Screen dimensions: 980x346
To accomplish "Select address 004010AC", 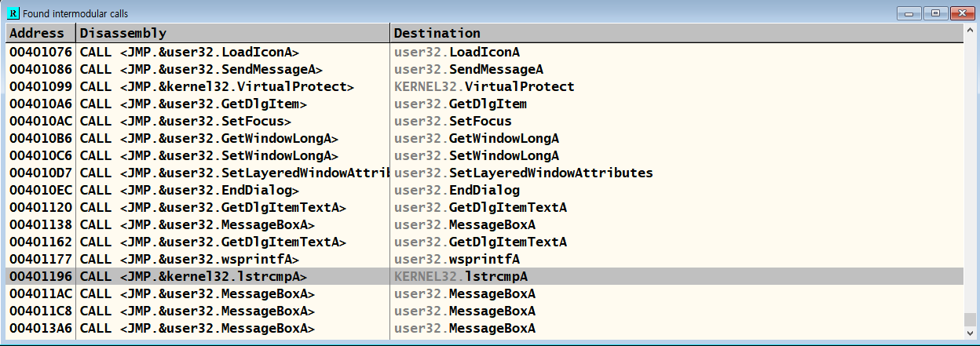I will [41, 121].
